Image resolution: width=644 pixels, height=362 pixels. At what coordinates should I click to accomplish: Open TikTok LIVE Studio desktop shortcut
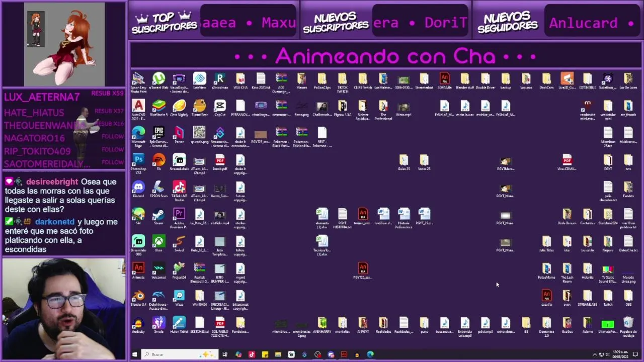179,192
